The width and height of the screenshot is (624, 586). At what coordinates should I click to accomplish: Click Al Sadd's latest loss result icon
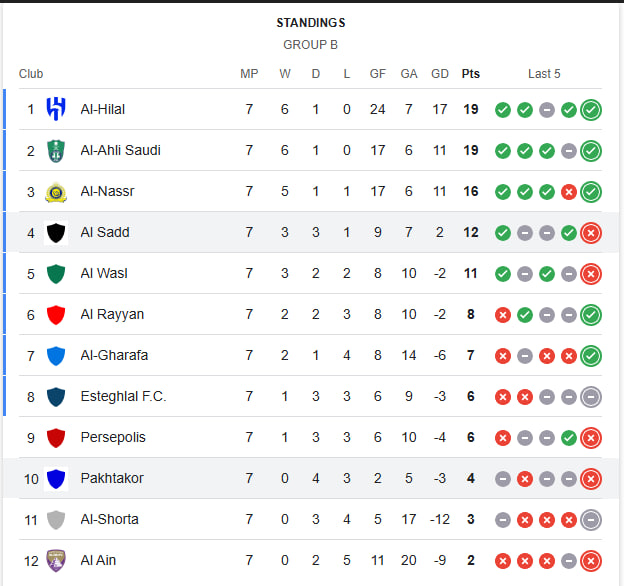coord(591,232)
